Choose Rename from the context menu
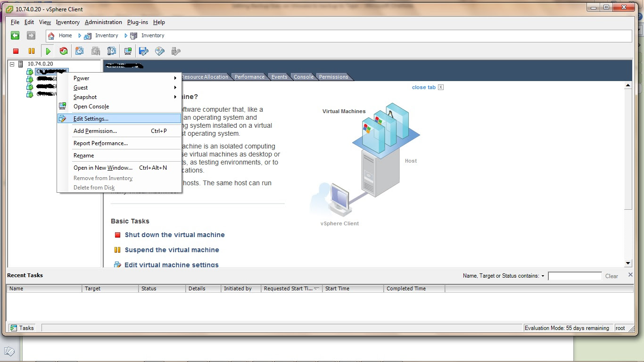644x362 pixels. 119,156
